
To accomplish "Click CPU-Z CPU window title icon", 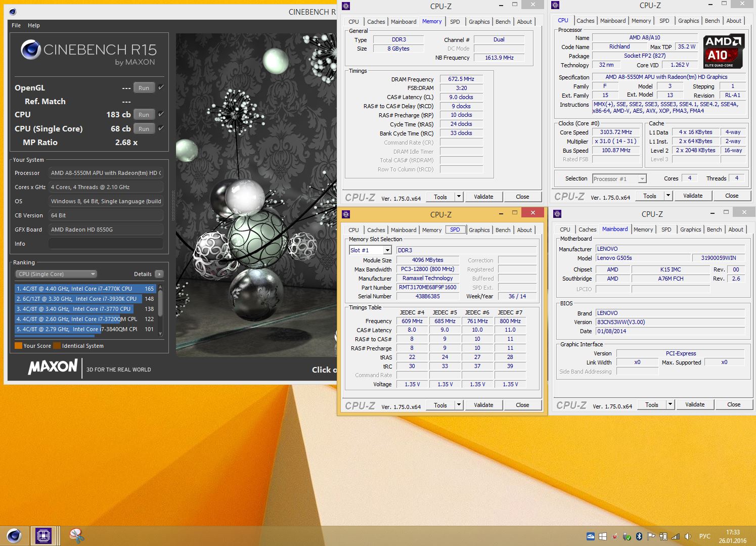I will 555,5.
